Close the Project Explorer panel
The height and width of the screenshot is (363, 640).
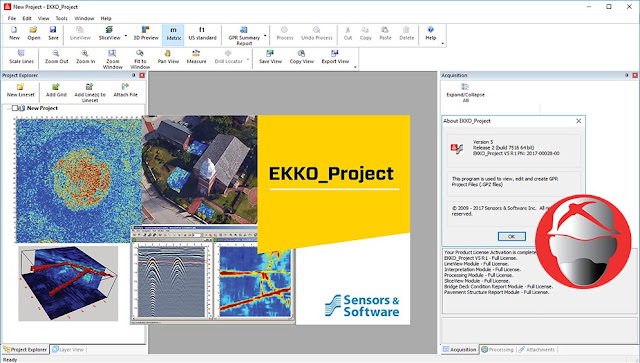(142, 75)
